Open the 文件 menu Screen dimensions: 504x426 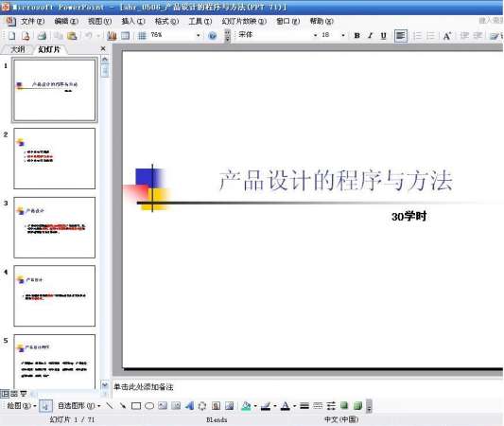point(32,21)
